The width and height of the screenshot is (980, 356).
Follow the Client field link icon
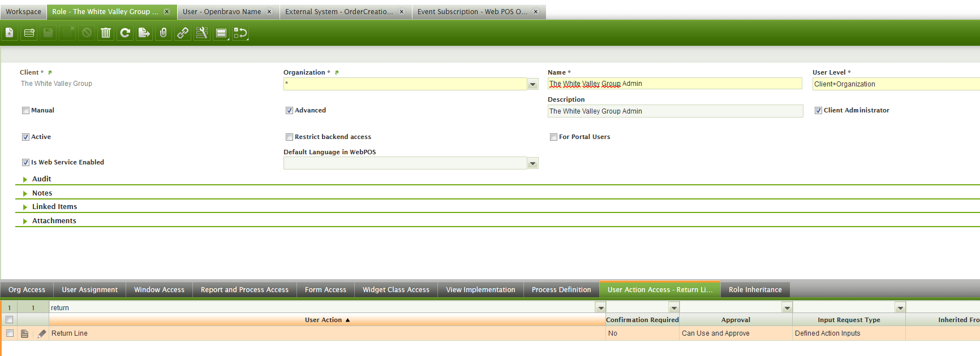[x=50, y=72]
